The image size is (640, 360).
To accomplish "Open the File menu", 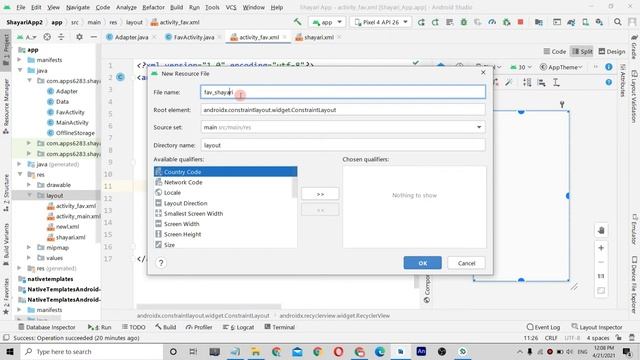I will pos(20,7).
